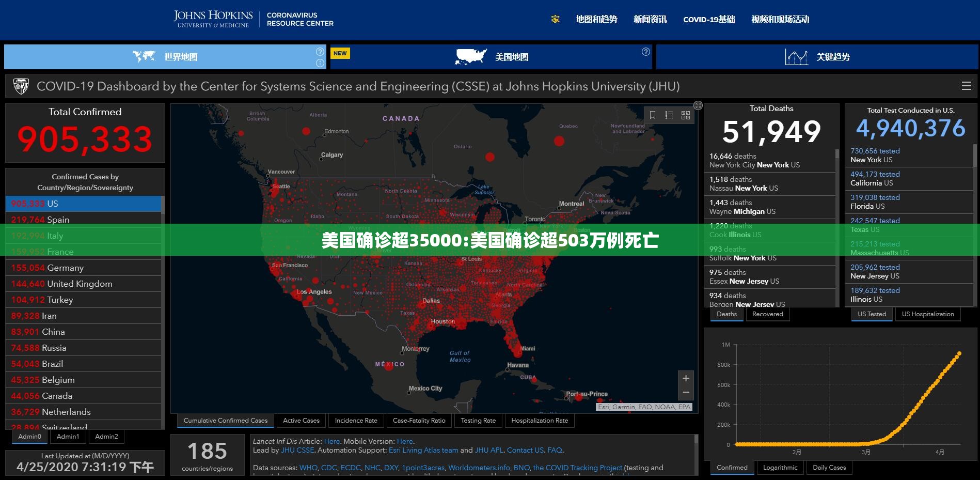The image size is (980, 480).
Task: Select the Brazil row in country list
Action: (x=83, y=364)
